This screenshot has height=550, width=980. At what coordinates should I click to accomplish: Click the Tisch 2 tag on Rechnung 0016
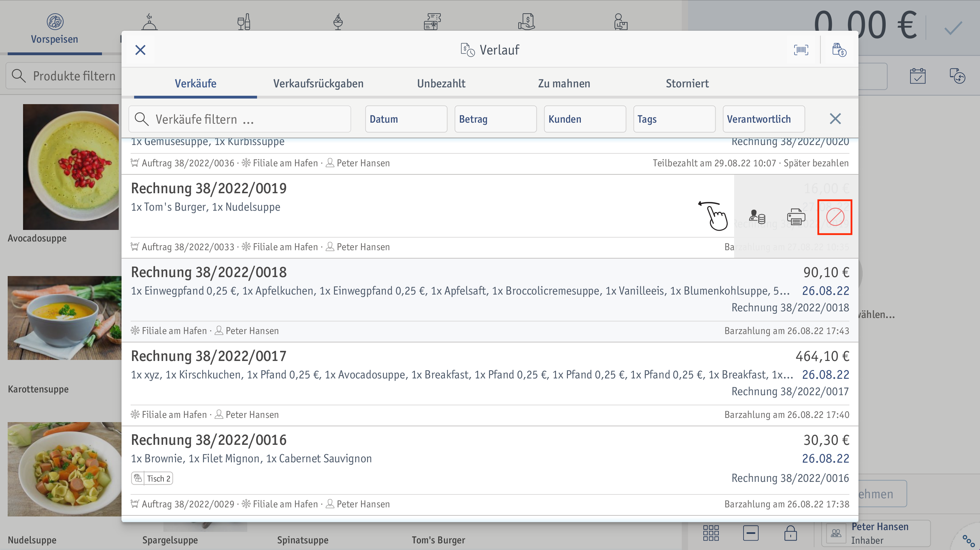coord(152,478)
